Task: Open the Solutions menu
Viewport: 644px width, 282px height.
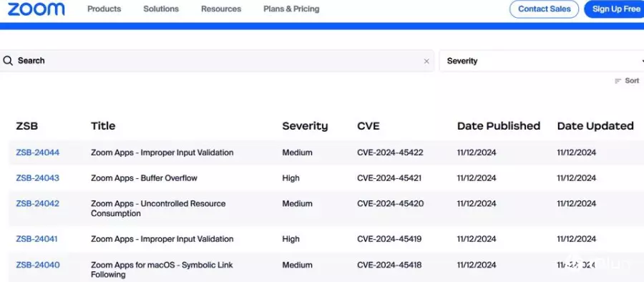Action: 161,9
